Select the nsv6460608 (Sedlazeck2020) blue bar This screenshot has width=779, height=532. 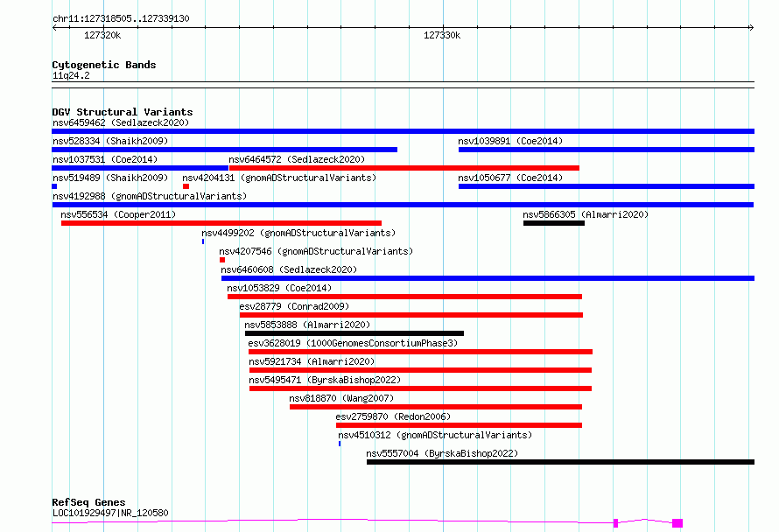pos(488,278)
